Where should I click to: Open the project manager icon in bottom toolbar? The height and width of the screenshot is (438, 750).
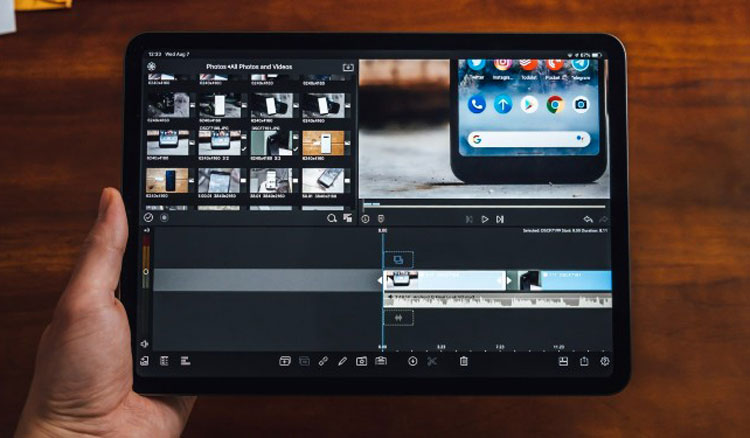pos(144,361)
